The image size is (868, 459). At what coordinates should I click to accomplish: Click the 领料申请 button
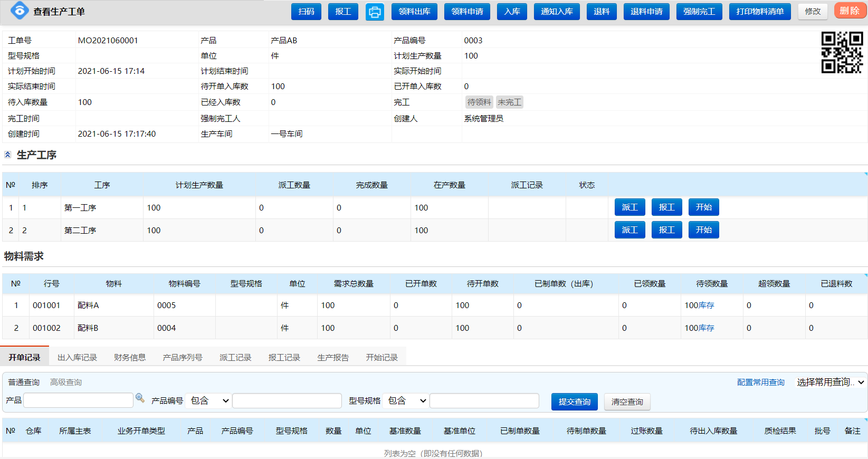click(467, 12)
